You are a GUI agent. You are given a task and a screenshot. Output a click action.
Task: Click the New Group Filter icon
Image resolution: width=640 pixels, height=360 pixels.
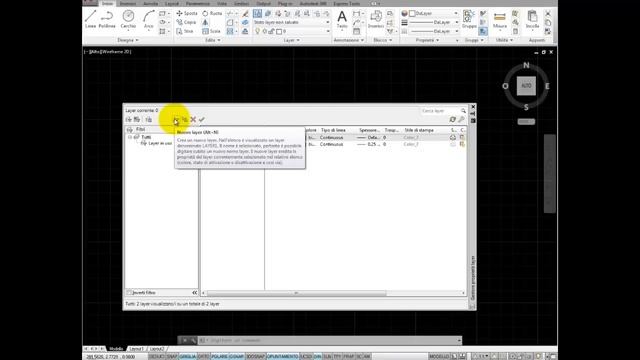pos(137,120)
